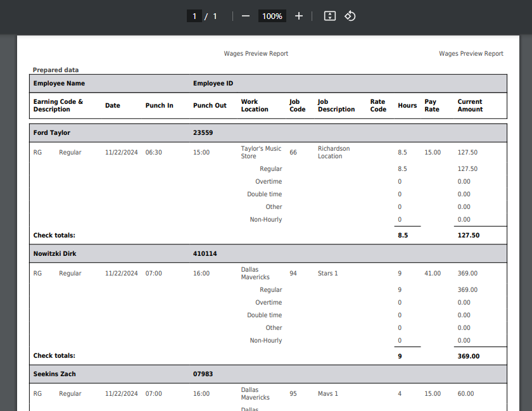Click punch in time 06:30
This screenshot has width=532, height=411.
pos(154,153)
